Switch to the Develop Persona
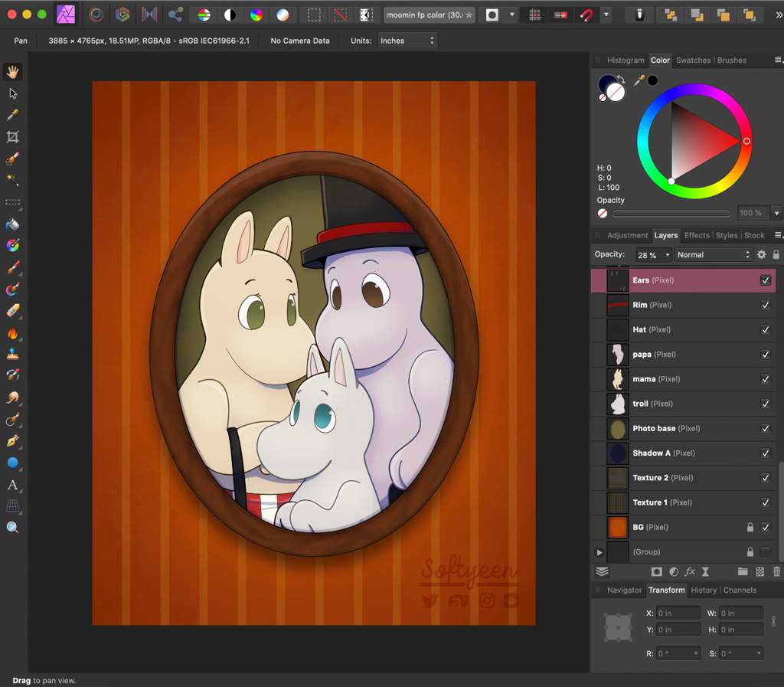Viewport: 784px width, 687px height. point(122,15)
